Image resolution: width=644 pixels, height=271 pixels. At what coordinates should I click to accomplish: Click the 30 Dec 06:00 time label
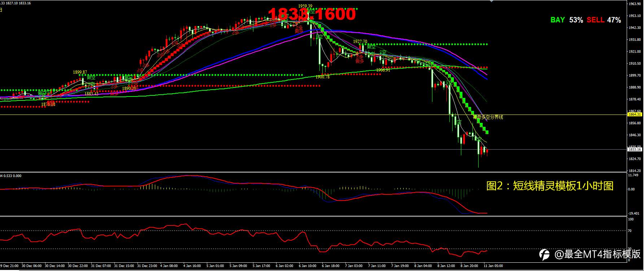31,266
